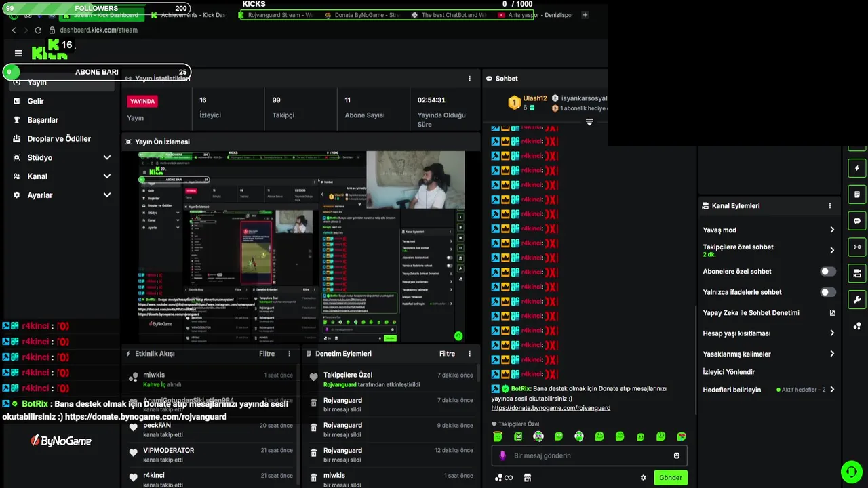
Task: Open the Gelir sidebar menu item
Action: pyautogui.click(x=61, y=101)
